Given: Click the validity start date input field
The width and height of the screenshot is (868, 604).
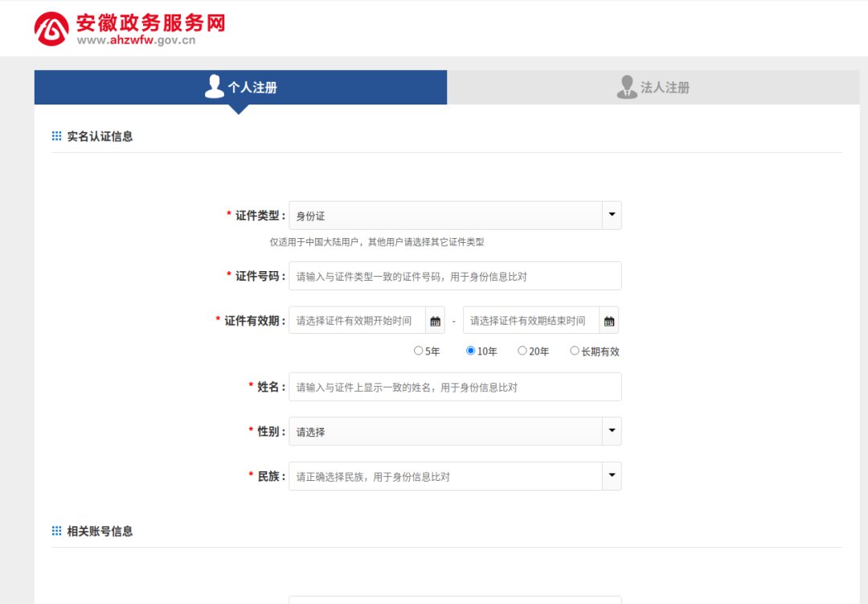Looking at the screenshot, I should (x=358, y=320).
